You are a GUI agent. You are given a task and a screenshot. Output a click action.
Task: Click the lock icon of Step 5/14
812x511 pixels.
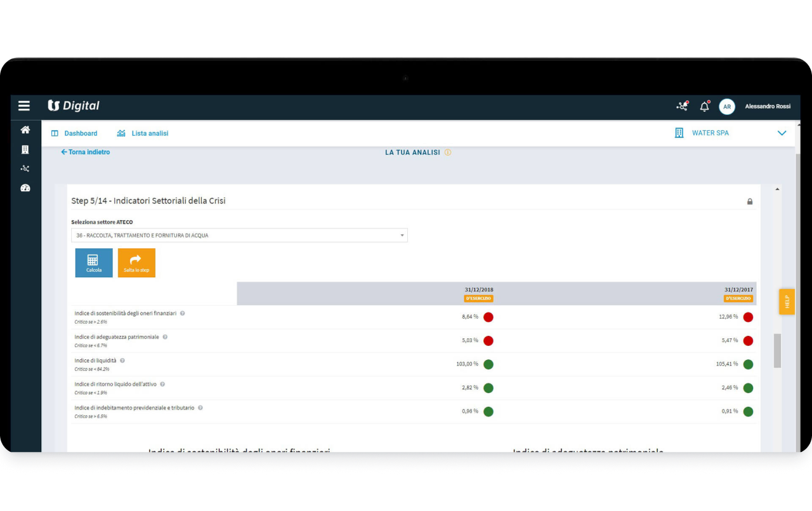750,202
